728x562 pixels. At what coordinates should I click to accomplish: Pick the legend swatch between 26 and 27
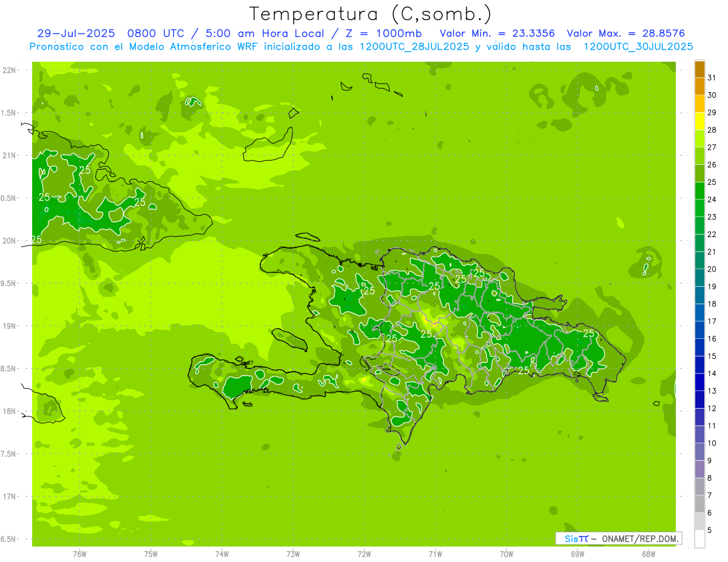699,156
